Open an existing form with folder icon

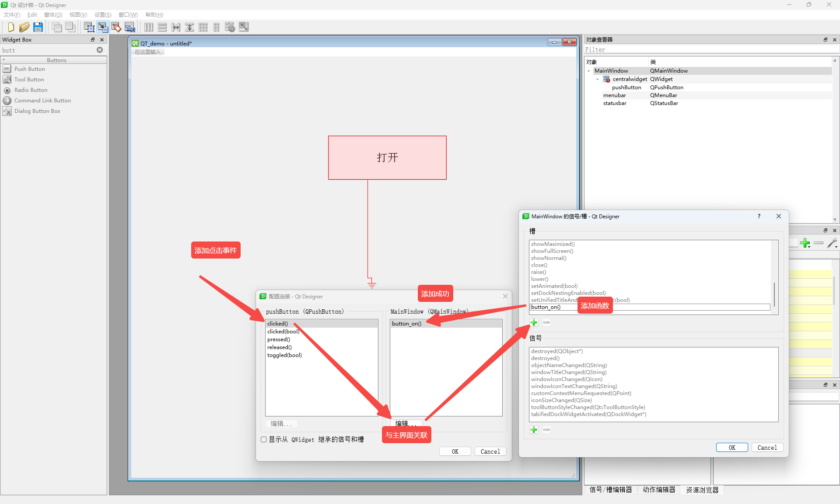(24, 27)
